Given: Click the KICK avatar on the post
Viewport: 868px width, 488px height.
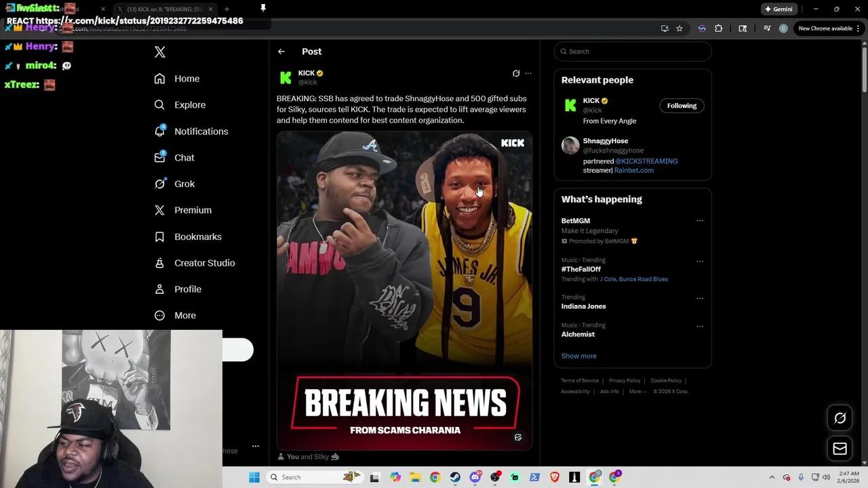Looking at the screenshot, I should [285, 78].
